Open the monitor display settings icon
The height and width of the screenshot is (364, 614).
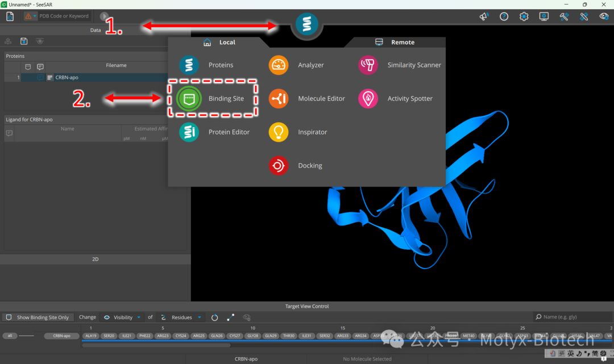coord(544,16)
